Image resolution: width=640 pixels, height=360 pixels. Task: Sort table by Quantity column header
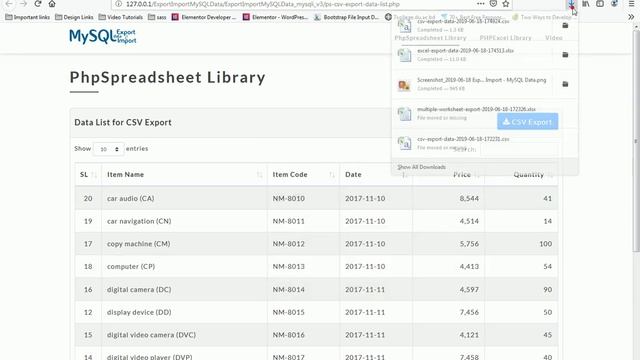point(521,175)
